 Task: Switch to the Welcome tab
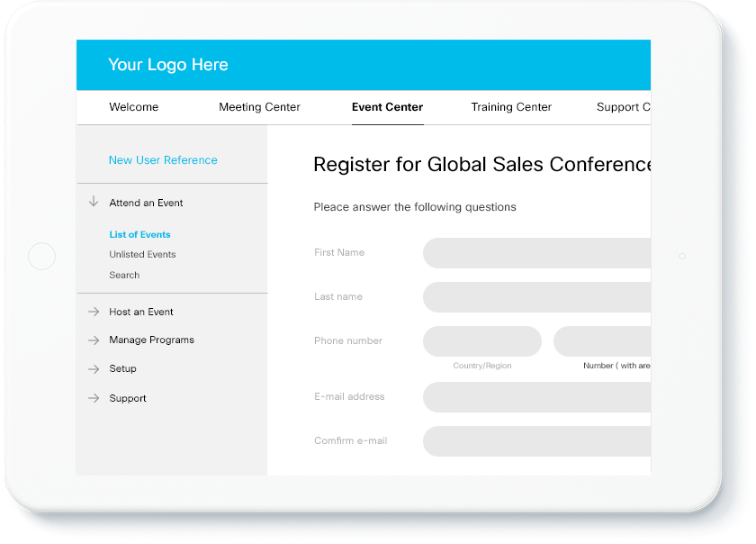coord(133,106)
